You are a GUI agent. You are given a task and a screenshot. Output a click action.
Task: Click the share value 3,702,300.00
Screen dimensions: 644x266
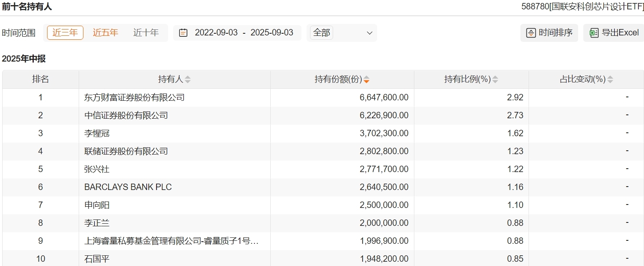coord(384,133)
